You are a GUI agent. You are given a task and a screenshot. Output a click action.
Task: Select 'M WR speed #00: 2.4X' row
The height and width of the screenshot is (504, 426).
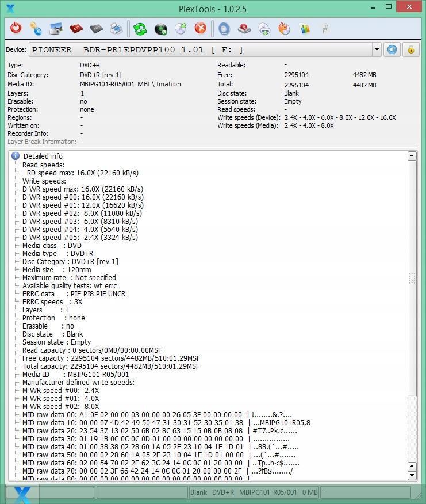coord(61,391)
